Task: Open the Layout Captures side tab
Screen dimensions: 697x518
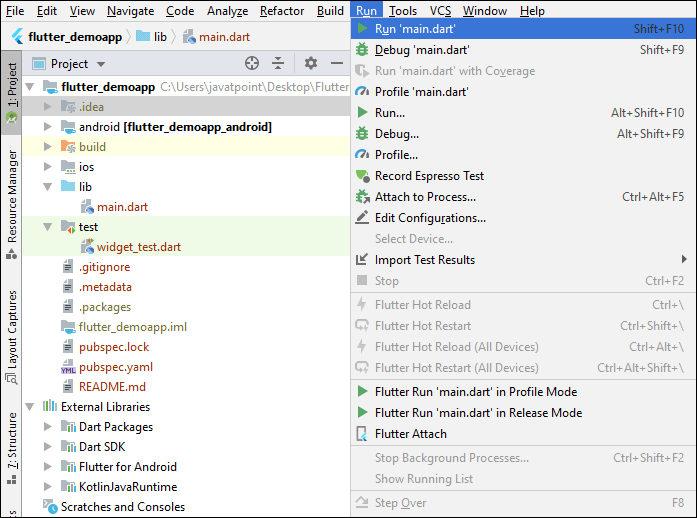Action: click(12, 337)
